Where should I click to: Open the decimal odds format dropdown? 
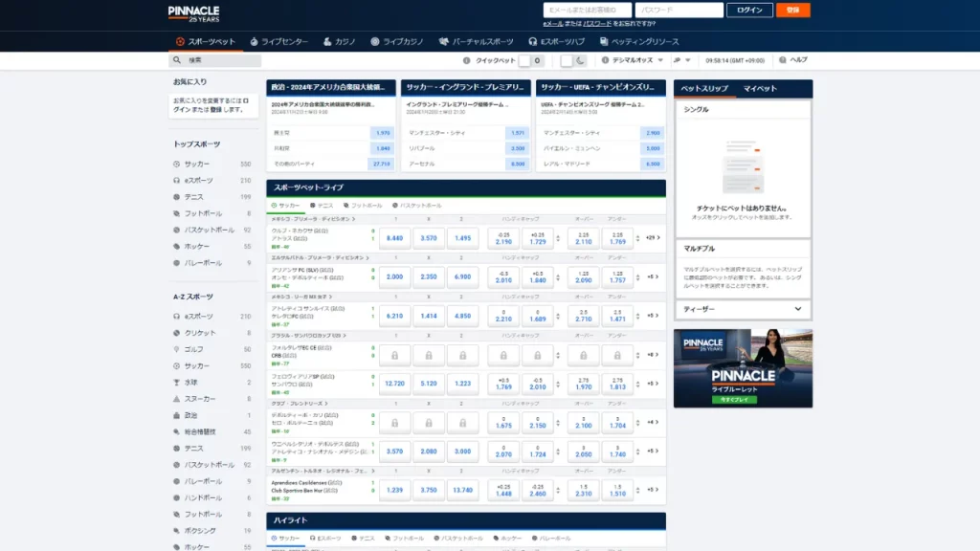(631, 60)
